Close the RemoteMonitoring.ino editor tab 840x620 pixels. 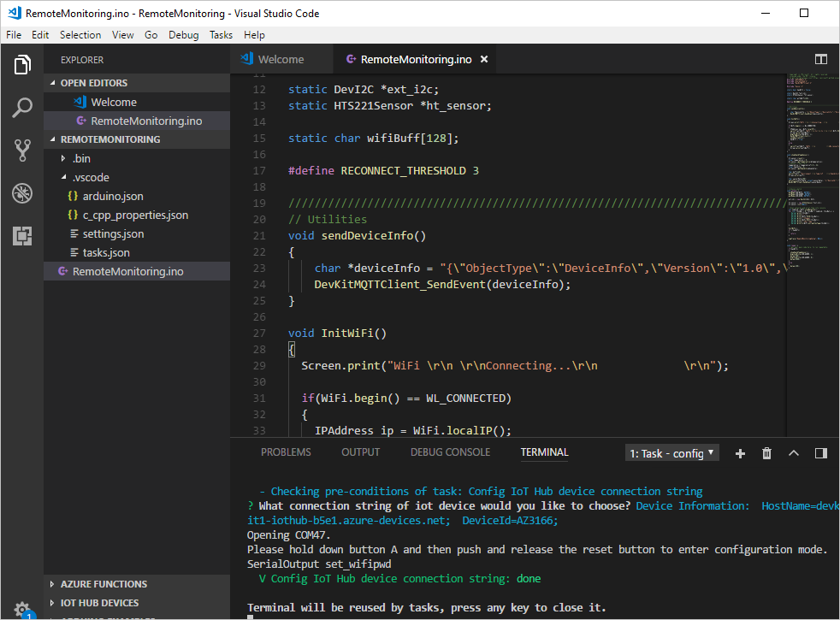484,59
